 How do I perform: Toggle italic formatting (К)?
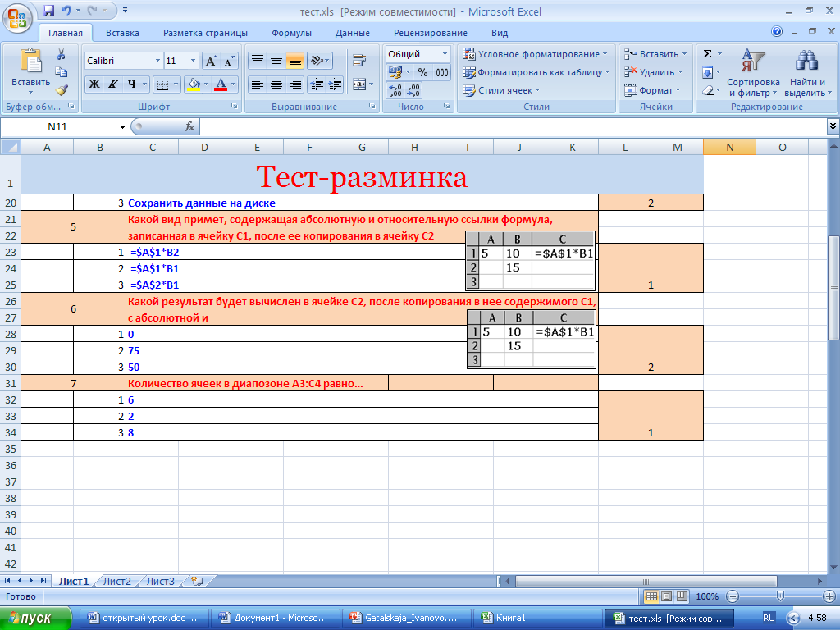[x=113, y=84]
